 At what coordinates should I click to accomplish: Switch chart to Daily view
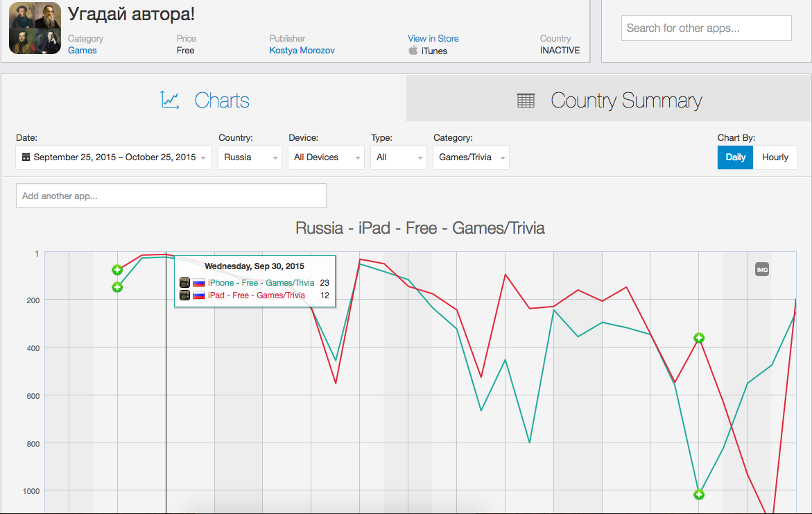coord(735,157)
